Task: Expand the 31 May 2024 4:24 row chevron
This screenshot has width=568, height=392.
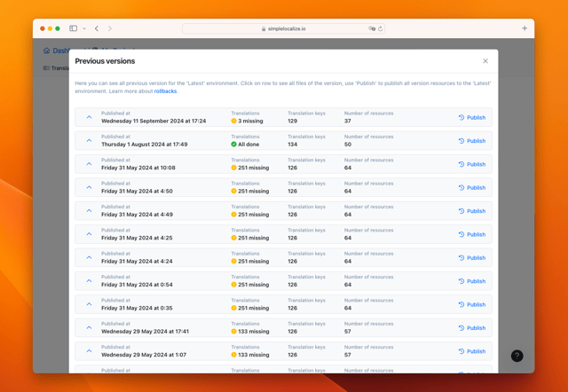Action: point(89,257)
